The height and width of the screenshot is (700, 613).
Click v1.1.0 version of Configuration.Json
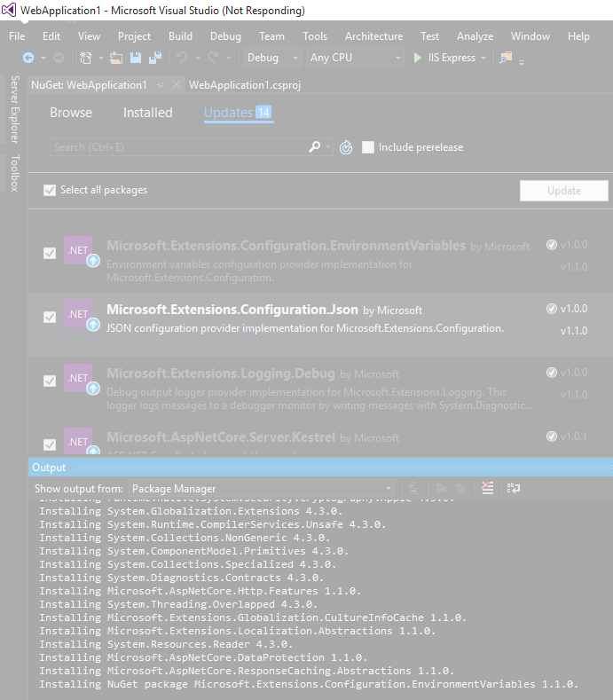(x=574, y=331)
